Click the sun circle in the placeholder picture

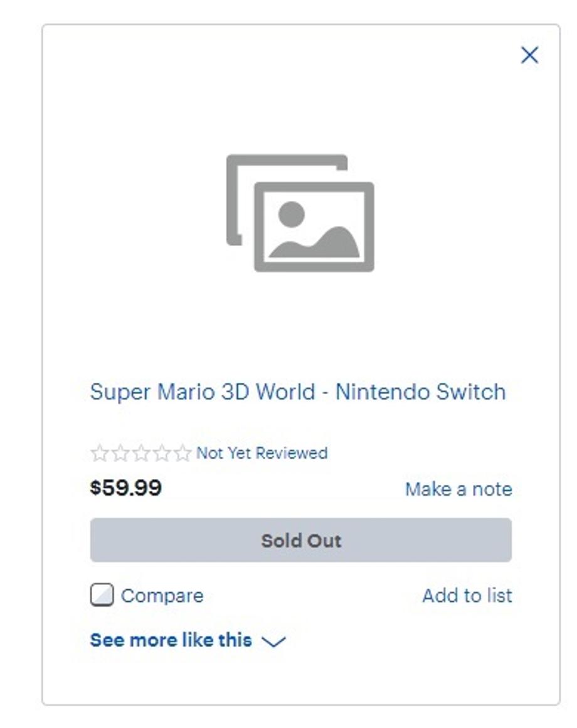[291, 214]
